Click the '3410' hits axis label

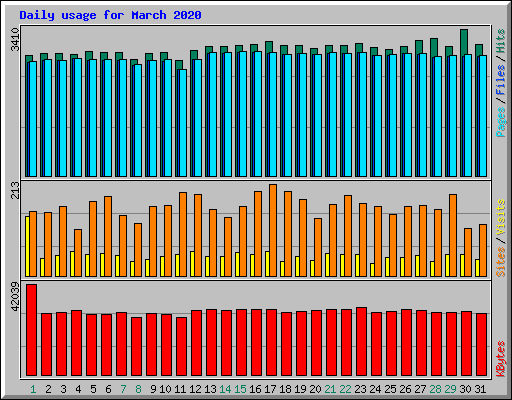tap(15, 39)
